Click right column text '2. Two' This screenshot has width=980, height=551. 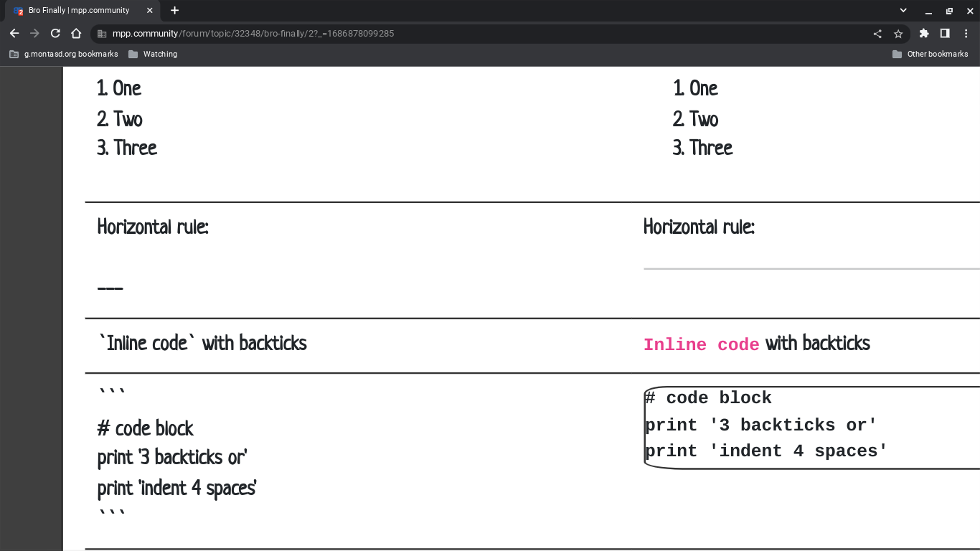coord(696,118)
